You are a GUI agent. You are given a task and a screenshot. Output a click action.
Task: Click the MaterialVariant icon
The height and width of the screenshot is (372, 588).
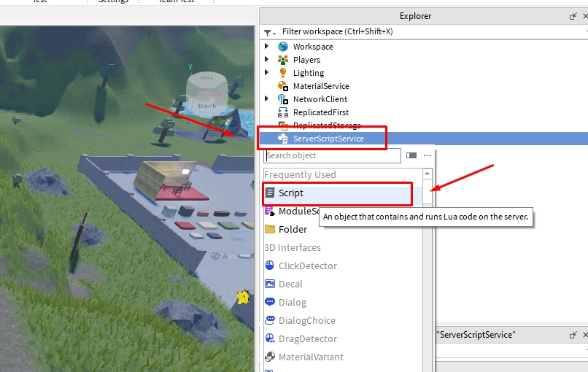point(270,357)
